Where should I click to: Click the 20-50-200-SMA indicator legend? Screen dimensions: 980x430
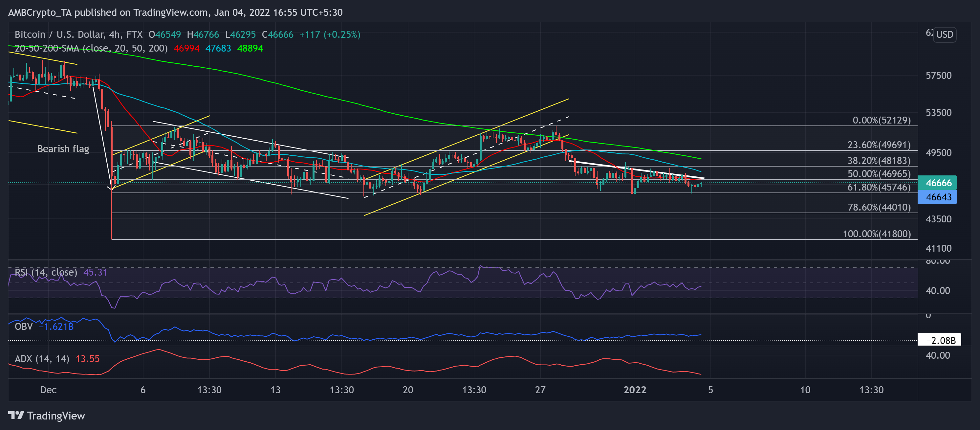pyautogui.click(x=91, y=48)
